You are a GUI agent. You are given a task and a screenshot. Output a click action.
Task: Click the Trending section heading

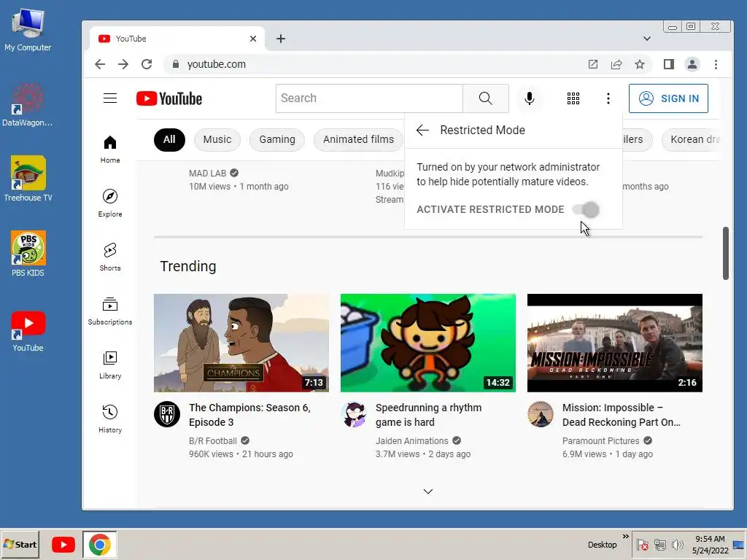click(x=187, y=266)
